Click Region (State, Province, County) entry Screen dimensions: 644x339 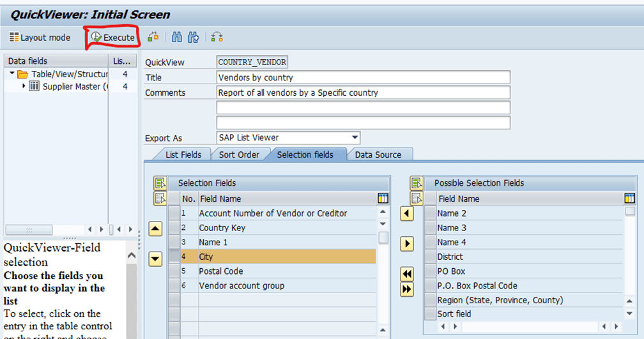500,300
